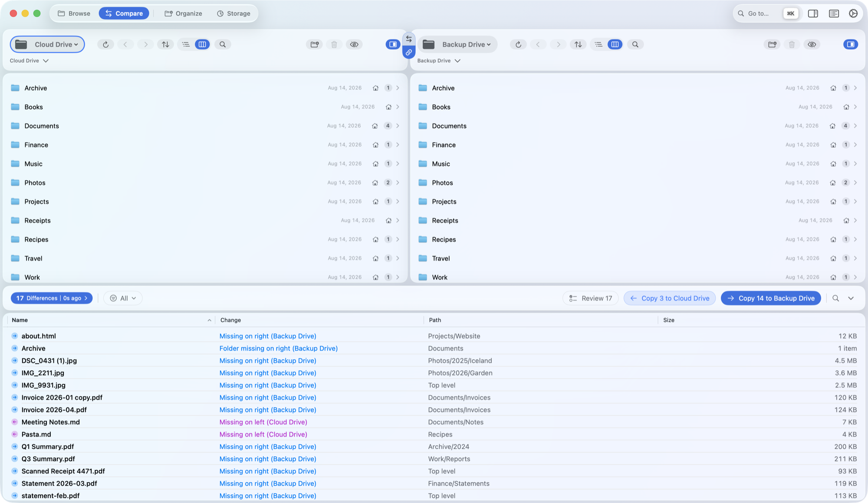Screen dimensions: 868x503
Task: Open the Cloud Drive location dropdown
Action: point(47,44)
